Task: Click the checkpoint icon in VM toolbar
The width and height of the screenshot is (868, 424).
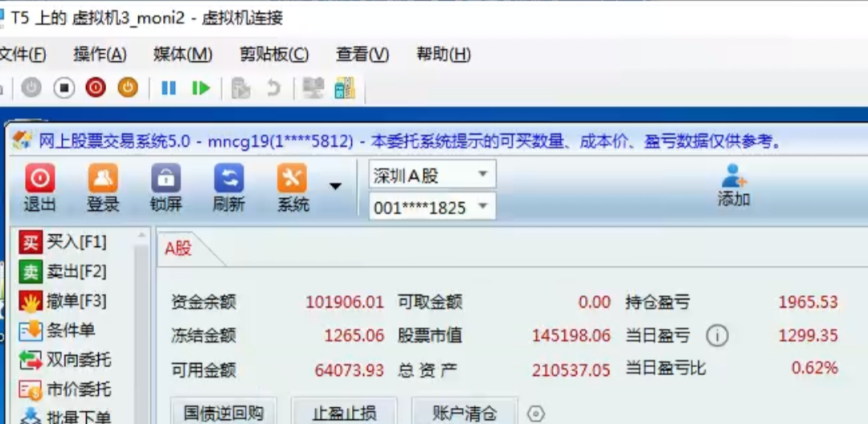Action: [241, 88]
